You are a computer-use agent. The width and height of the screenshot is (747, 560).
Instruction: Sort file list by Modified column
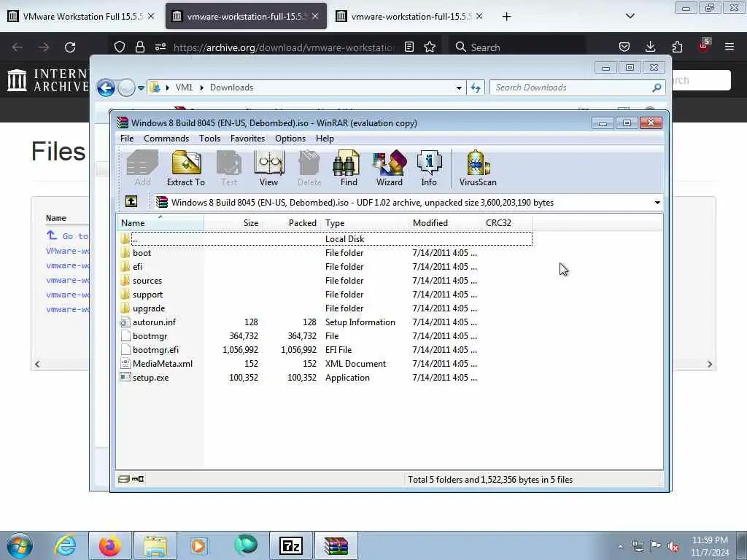[x=445, y=223]
